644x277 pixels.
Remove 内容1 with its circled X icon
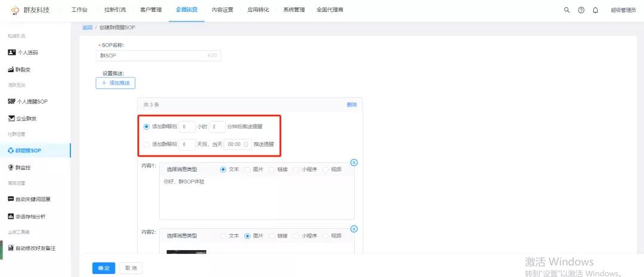click(354, 163)
